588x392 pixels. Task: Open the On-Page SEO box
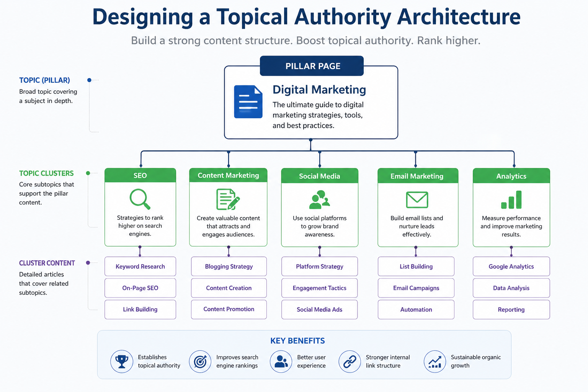[x=140, y=288]
